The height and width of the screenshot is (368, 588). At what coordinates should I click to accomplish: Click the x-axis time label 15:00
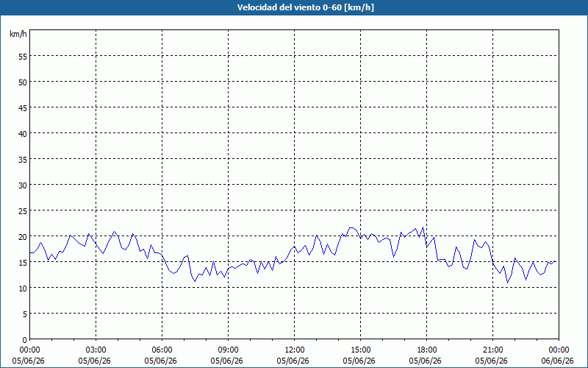coord(360,350)
